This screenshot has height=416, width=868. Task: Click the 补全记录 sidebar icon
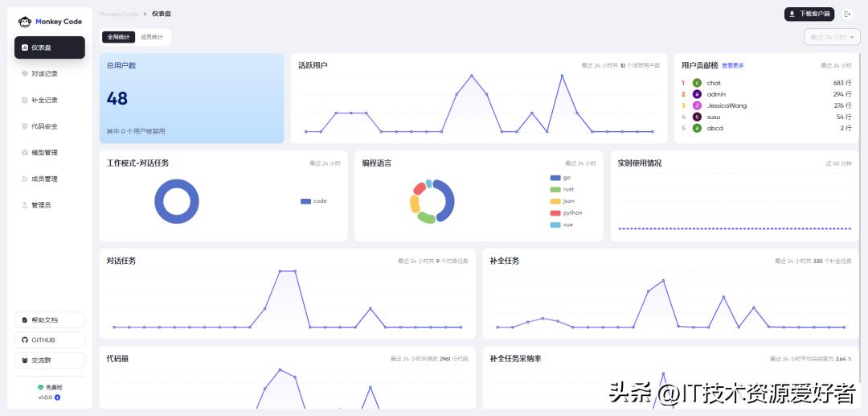pos(24,101)
